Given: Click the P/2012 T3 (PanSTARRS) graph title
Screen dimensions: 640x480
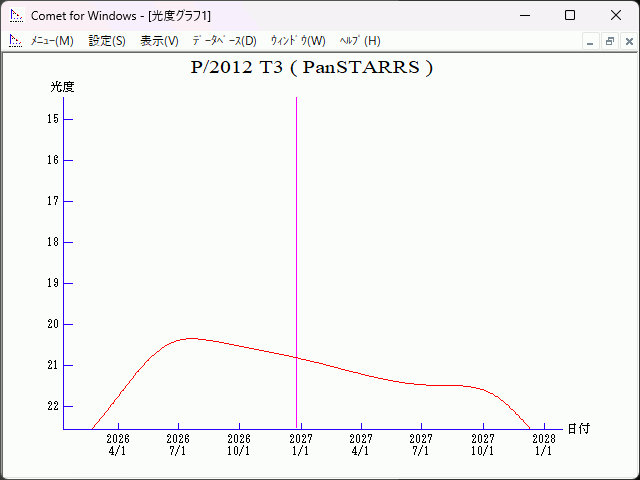Looking at the screenshot, I should 311,68.
